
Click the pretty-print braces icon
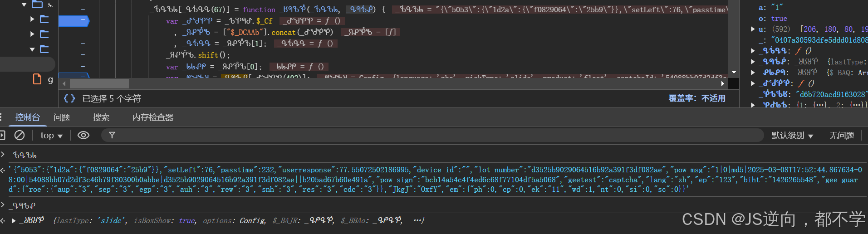click(x=69, y=98)
